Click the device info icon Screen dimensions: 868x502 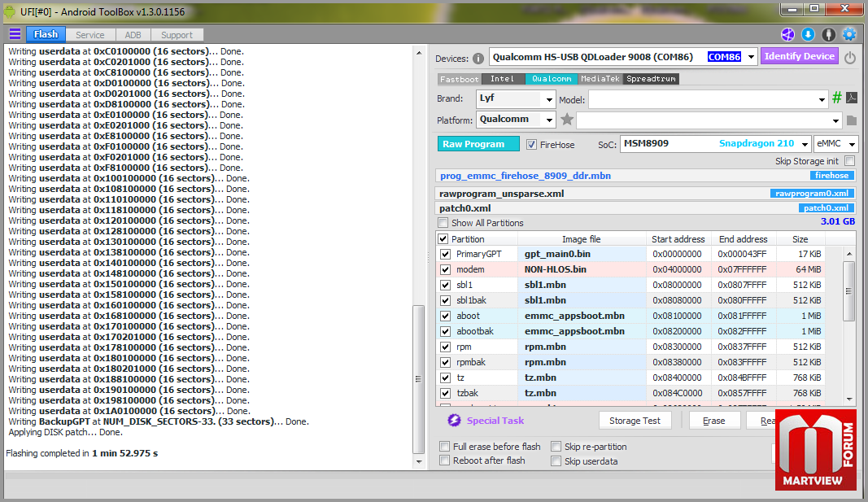click(x=478, y=58)
